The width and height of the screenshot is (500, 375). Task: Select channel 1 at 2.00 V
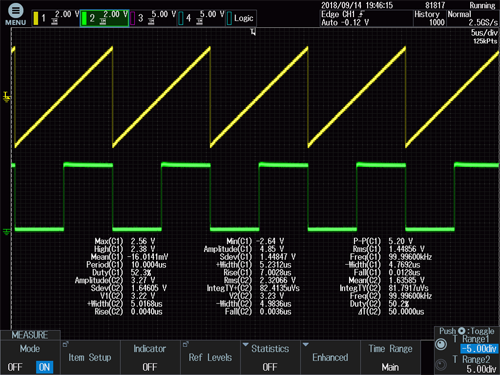point(56,18)
